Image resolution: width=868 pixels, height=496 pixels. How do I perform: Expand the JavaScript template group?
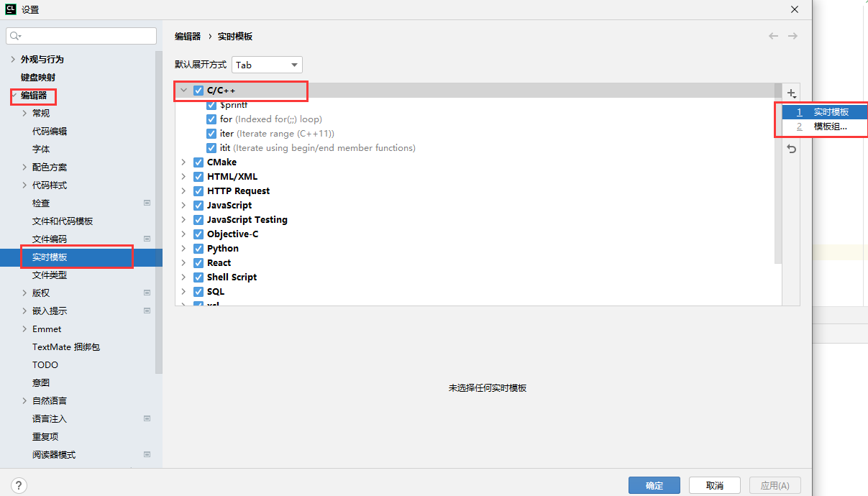click(x=183, y=206)
